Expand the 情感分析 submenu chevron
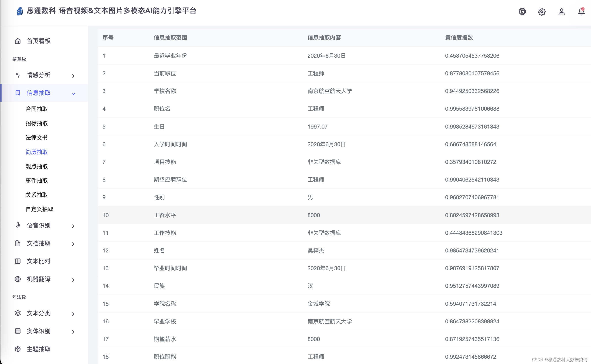 pos(73,76)
